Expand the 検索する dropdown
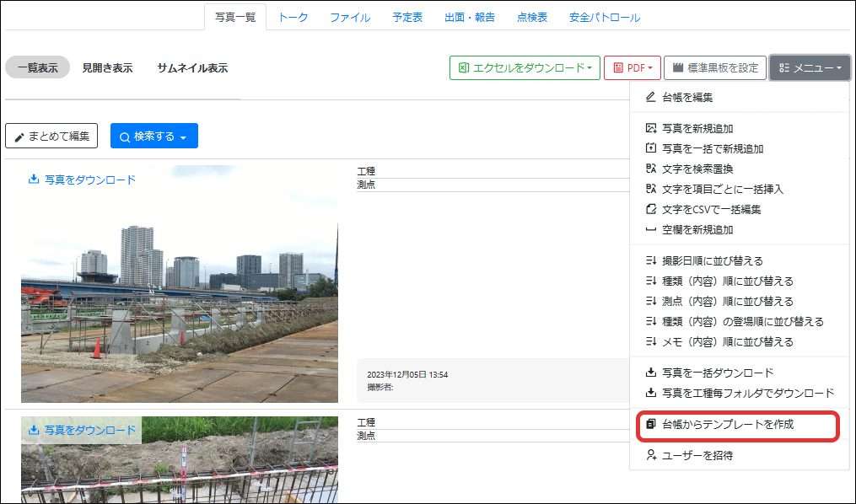Viewport: 856px width, 504px height. click(153, 136)
